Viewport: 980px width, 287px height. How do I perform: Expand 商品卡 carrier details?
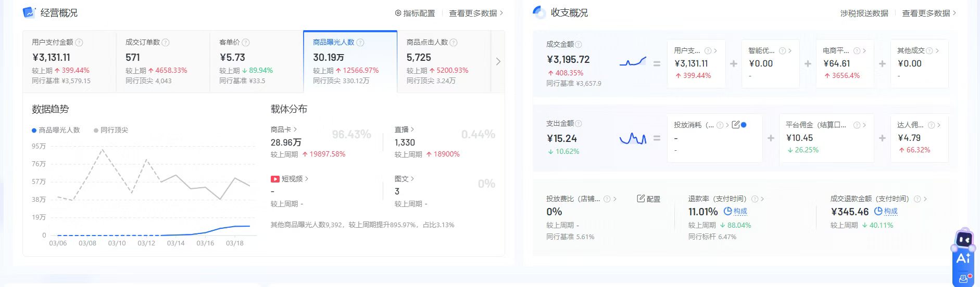(x=295, y=129)
